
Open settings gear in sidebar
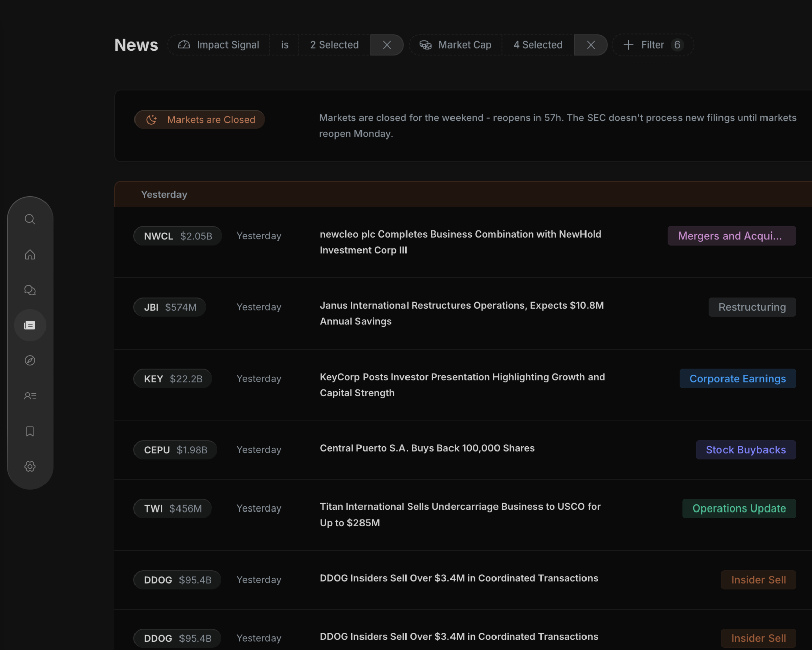point(30,467)
